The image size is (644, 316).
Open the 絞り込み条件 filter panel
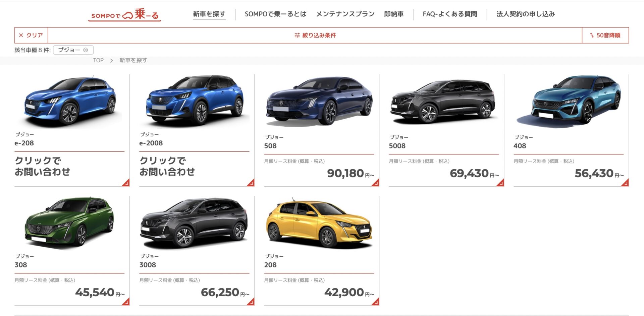pos(315,35)
